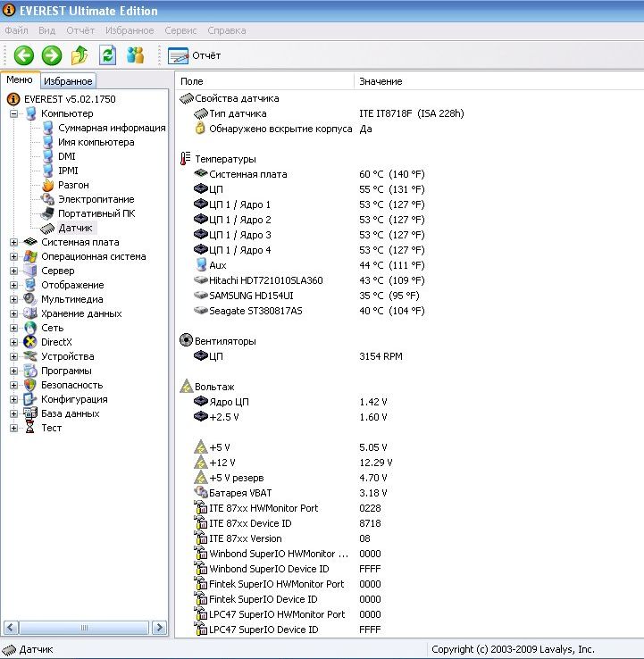Select the Датчик sensor icon in tree
The height and width of the screenshot is (659, 644).
pyautogui.click(x=47, y=229)
